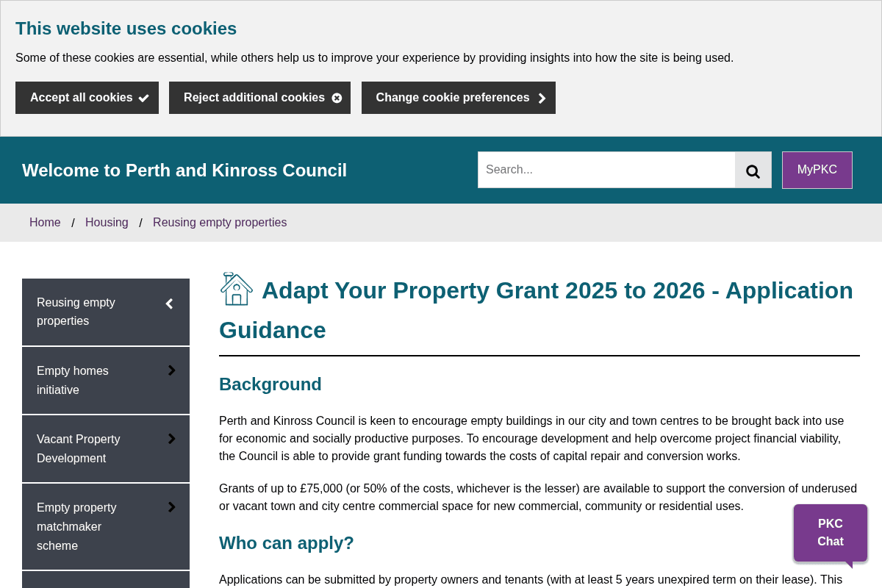Click the Accept all cookies button
The width and height of the screenshot is (882, 588).
coord(87,97)
